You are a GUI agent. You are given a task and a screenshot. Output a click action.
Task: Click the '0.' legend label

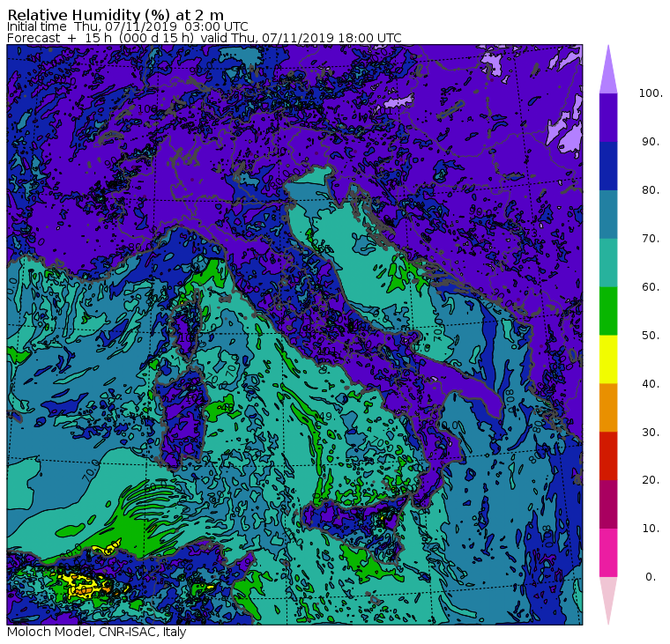651,577
